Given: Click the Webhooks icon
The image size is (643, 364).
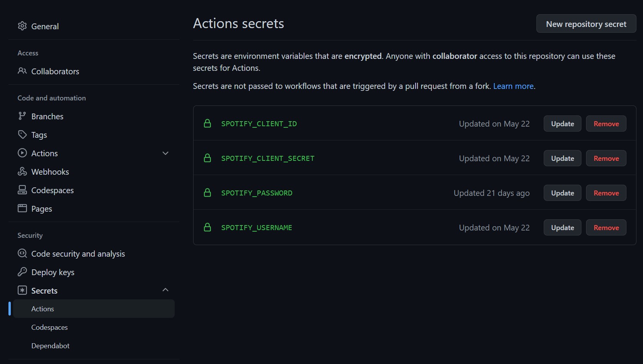Looking at the screenshot, I should click(22, 172).
